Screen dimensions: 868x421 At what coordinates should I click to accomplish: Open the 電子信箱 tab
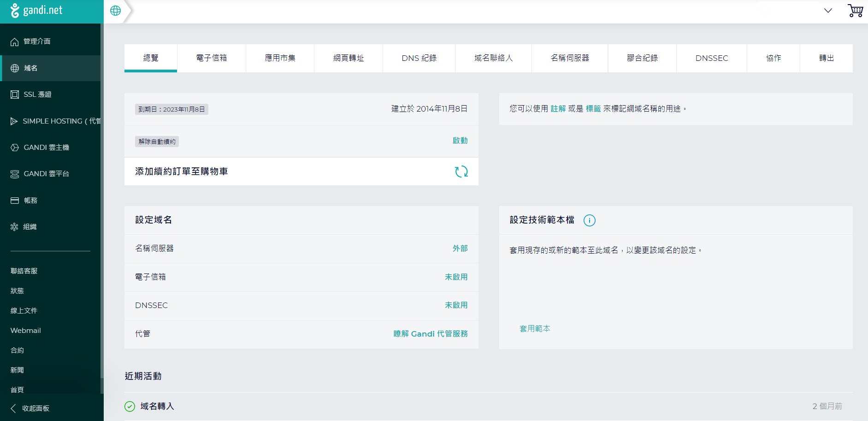[x=212, y=58]
